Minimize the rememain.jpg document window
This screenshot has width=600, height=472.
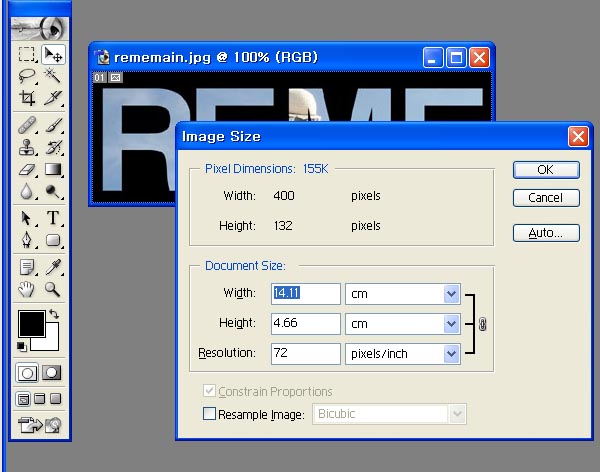(433, 58)
